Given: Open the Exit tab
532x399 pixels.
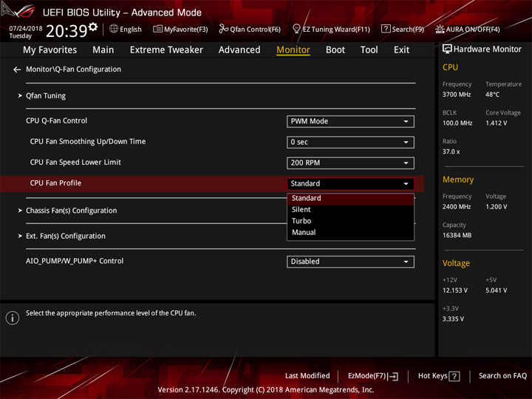Looking at the screenshot, I should [401, 50].
